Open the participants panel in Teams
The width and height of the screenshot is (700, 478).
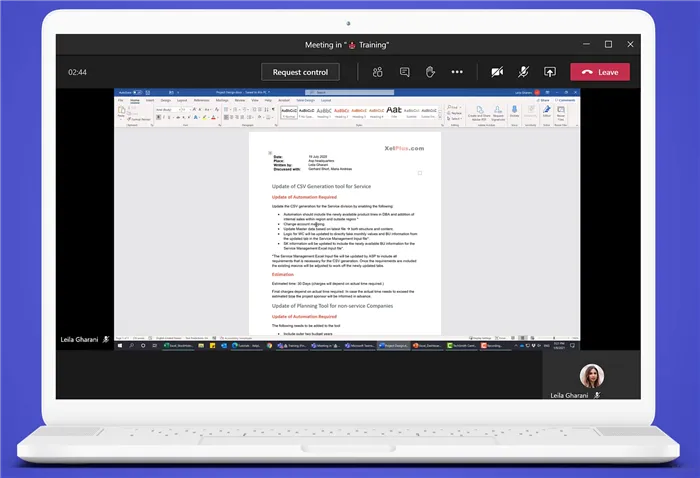378,72
